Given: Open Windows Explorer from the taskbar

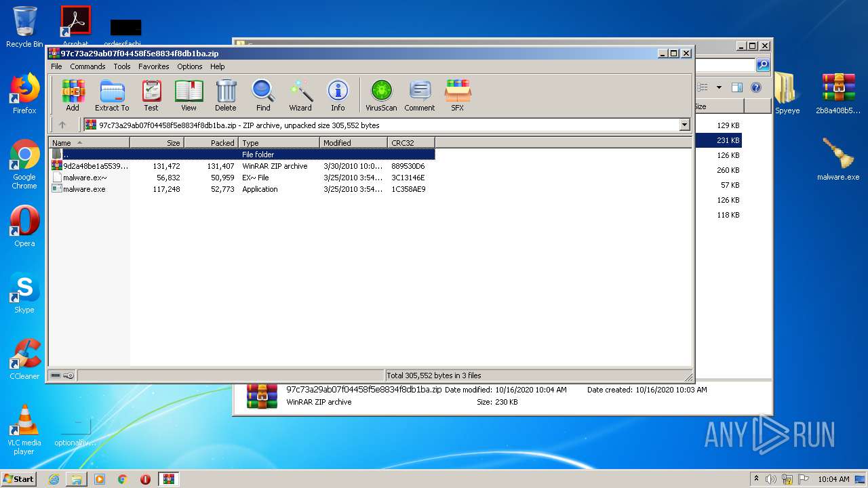Looking at the screenshot, I should point(77,479).
